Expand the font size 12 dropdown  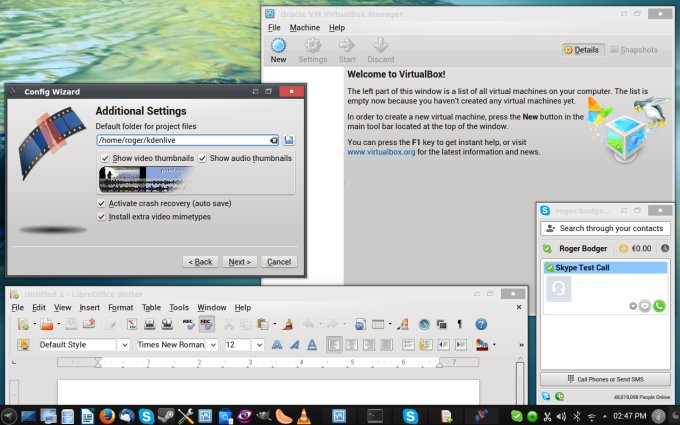coord(259,345)
